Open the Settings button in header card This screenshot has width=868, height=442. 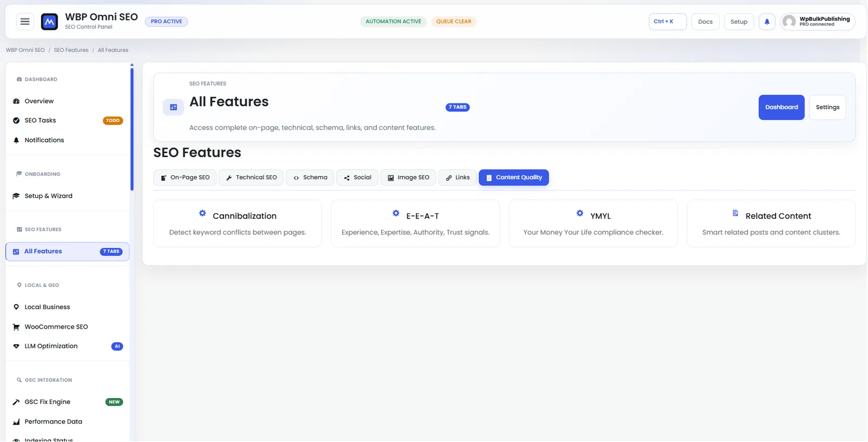[827, 107]
